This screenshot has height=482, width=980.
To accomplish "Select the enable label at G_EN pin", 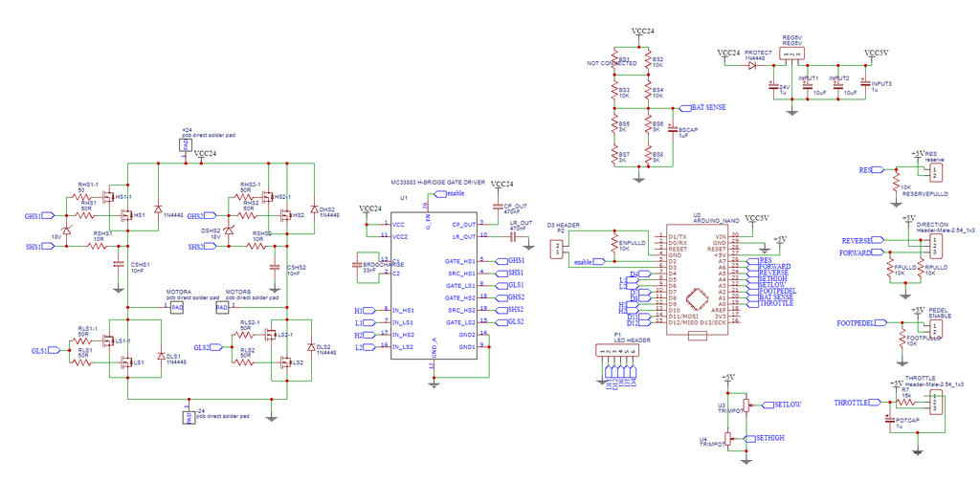I will [x=448, y=194].
